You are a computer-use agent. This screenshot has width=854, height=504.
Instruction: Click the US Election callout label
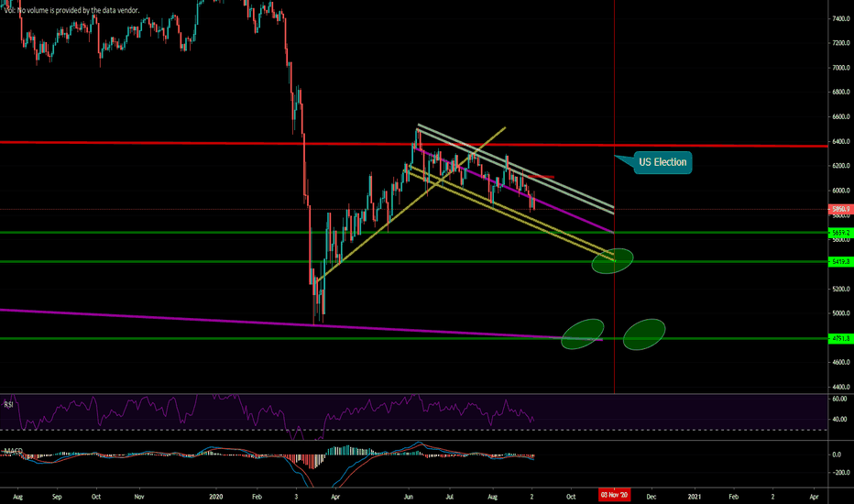662,162
